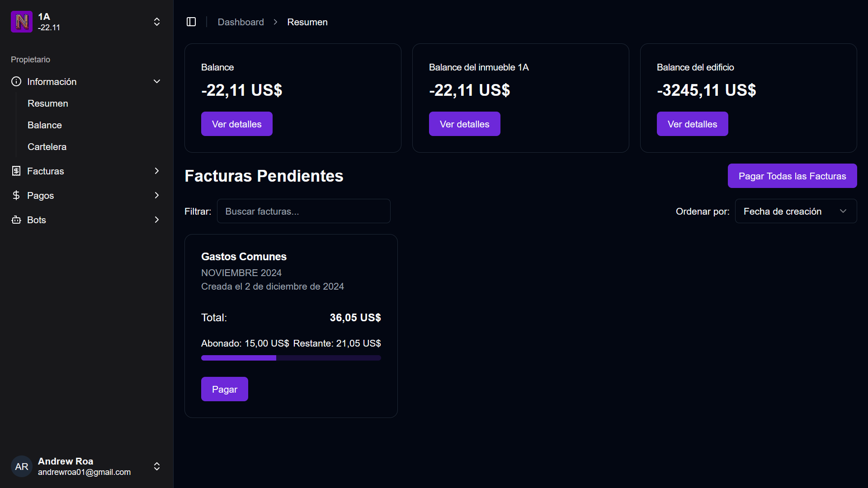Pay the Gastos Comunes invoice
The width and height of the screenshot is (868, 488).
tap(225, 389)
